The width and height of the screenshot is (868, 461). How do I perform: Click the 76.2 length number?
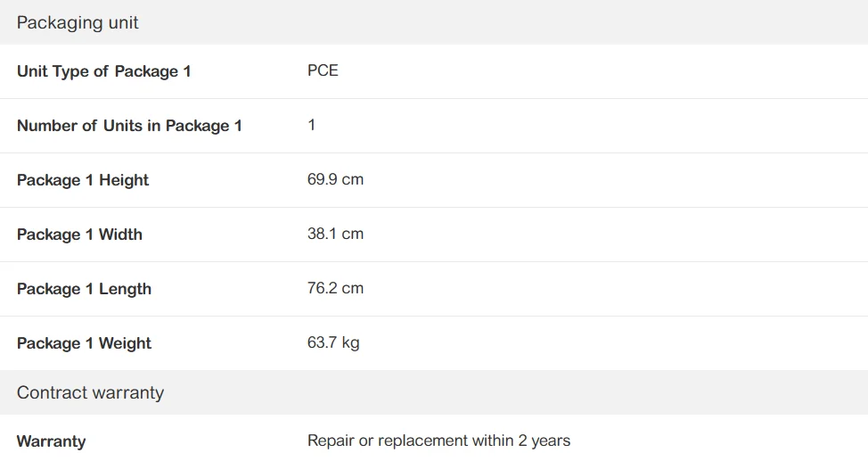(322, 288)
